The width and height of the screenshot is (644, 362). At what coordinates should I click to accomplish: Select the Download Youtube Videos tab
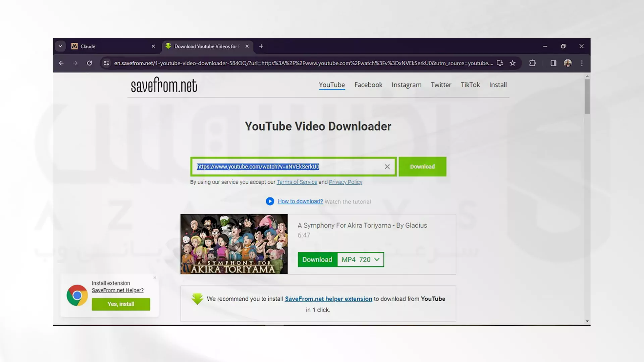[x=207, y=46]
